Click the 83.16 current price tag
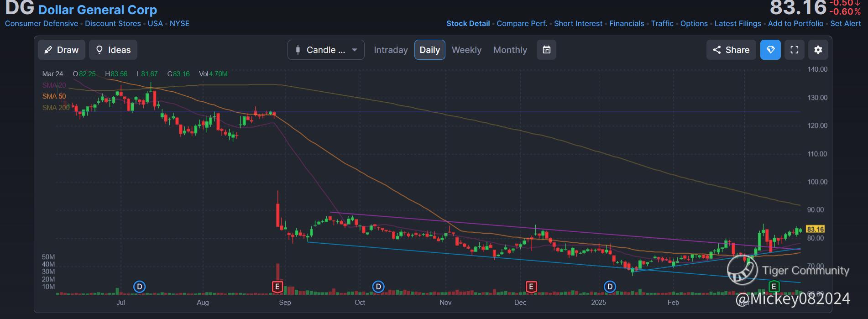868x319 pixels. click(x=815, y=229)
